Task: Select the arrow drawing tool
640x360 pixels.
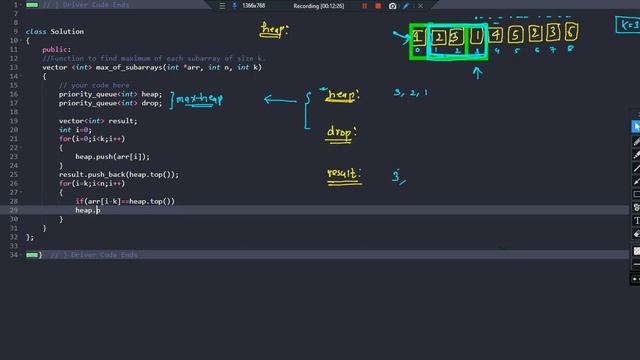Action: [x=636, y=181]
